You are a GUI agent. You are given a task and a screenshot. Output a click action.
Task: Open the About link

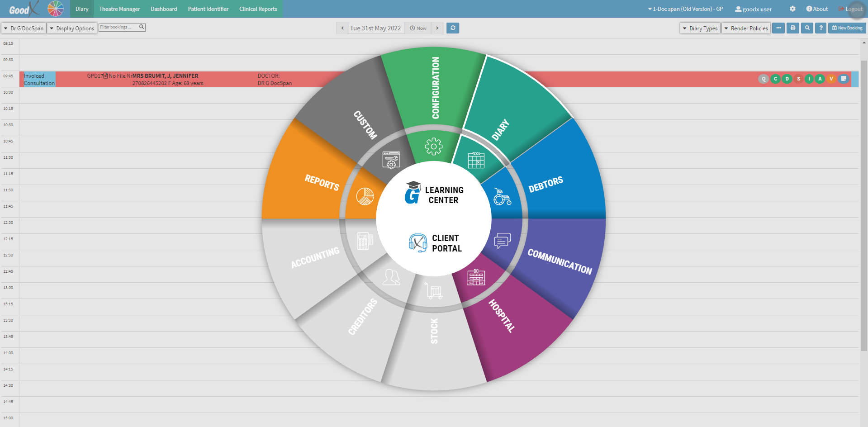[817, 9]
